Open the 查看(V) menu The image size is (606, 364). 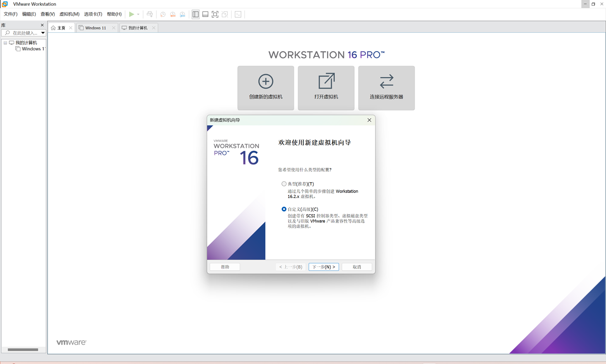pos(48,14)
